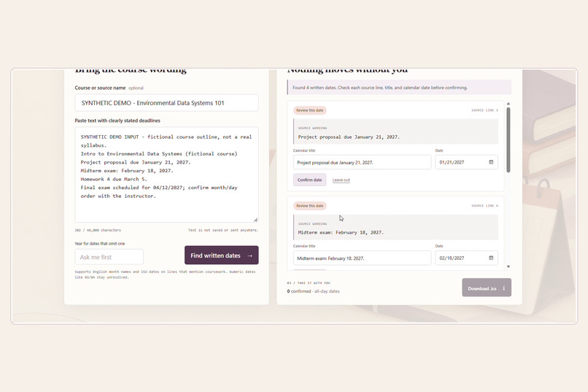Edit the Project proposal calendar title field
This screenshot has height=392, width=588.
click(362, 163)
